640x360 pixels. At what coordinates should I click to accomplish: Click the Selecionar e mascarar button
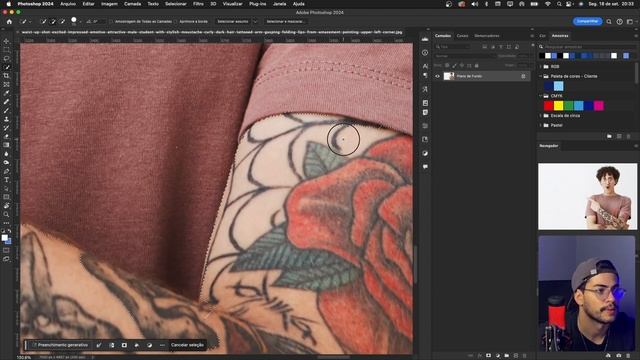(x=285, y=22)
